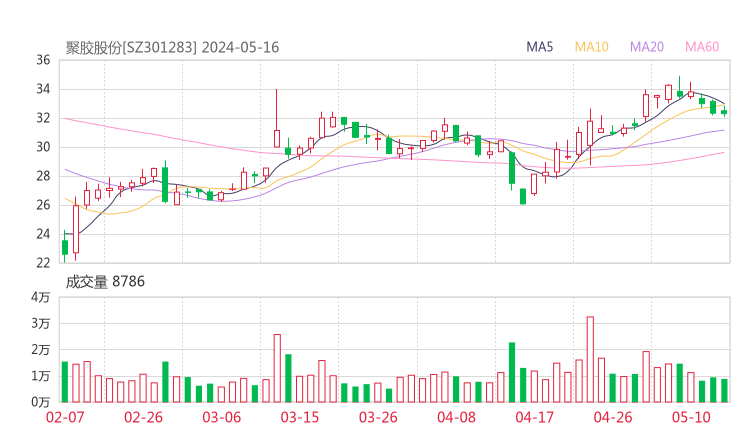Click the 02-26 date axis label
740x440 pixels.
[143, 417]
